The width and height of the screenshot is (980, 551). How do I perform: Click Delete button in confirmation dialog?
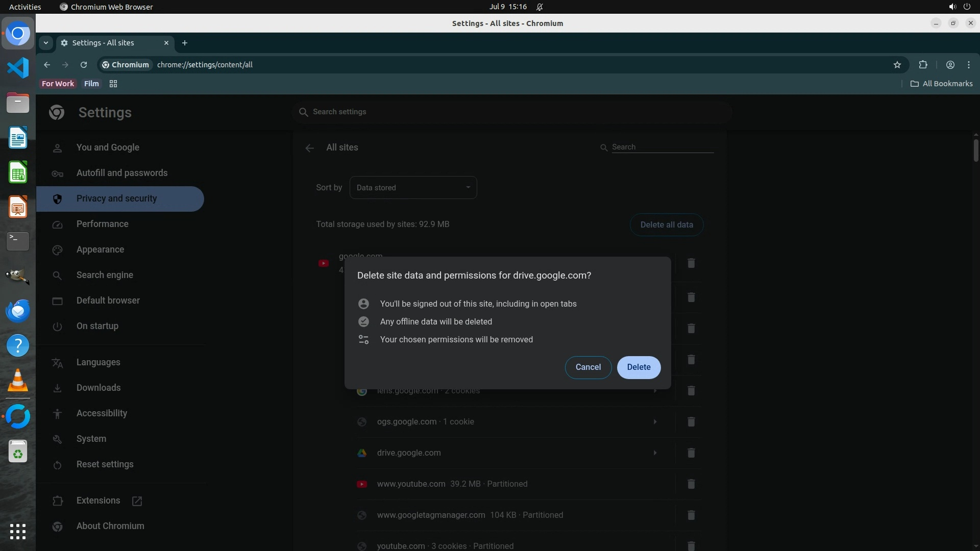[638, 367]
